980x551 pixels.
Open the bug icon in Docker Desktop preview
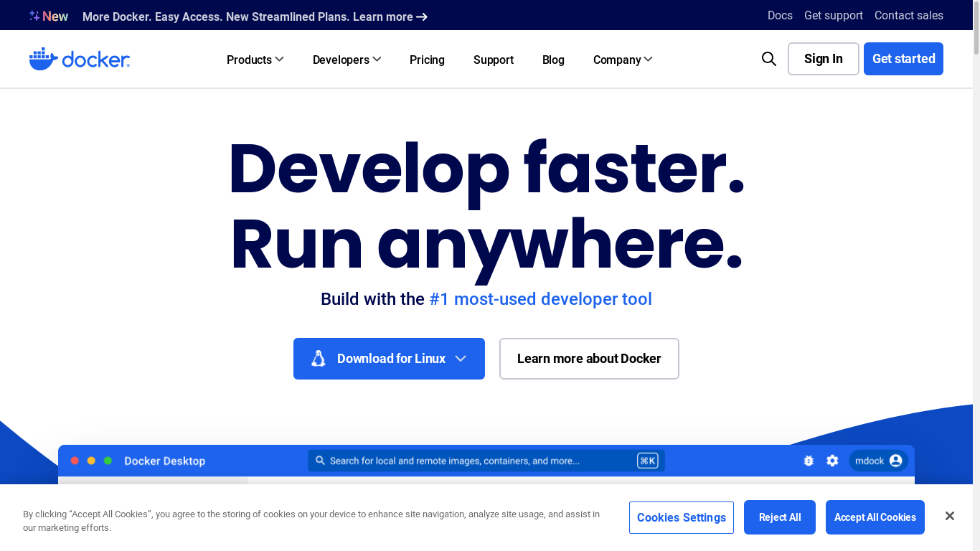coord(809,461)
